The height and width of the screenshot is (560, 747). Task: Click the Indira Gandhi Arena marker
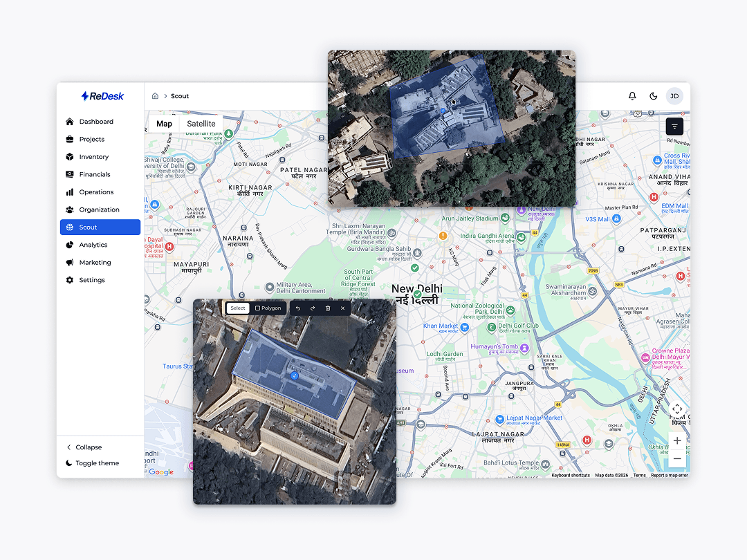pyautogui.click(x=522, y=236)
